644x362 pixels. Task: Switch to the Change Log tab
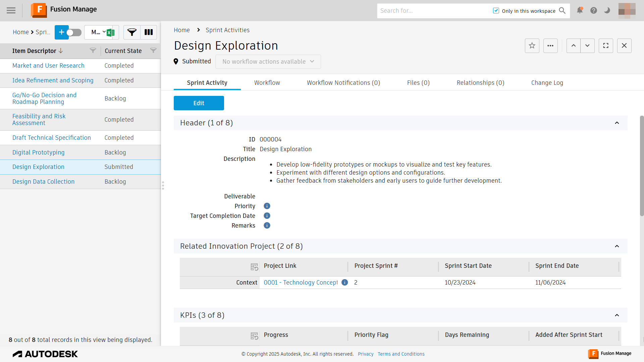coord(547,83)
